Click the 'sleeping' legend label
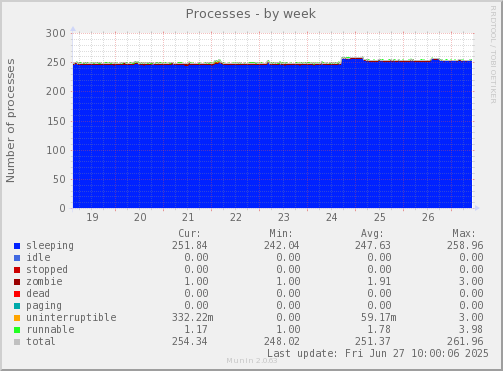The width and height of the screenshot is (503, 371). click(x=50, y=246)
